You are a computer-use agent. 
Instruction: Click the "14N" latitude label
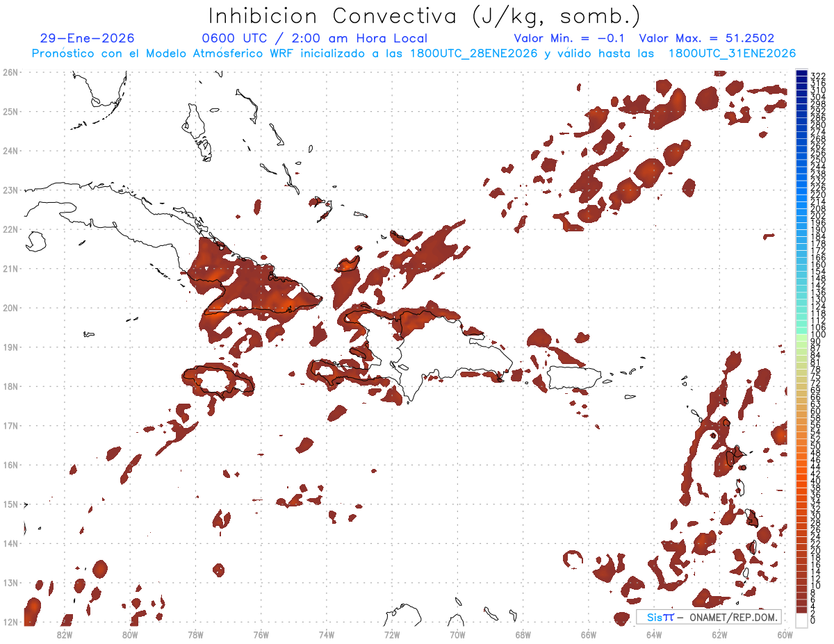point(10,543)
